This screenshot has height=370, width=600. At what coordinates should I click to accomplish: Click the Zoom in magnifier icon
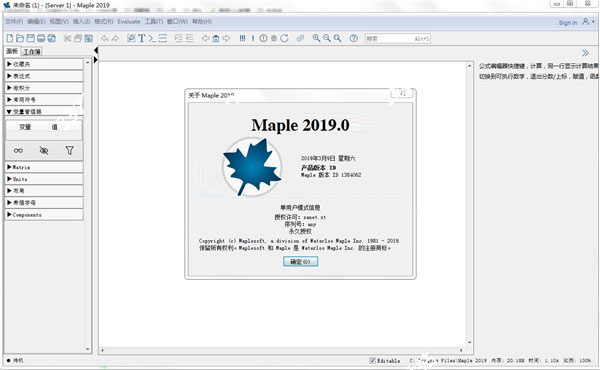(316, 38)
